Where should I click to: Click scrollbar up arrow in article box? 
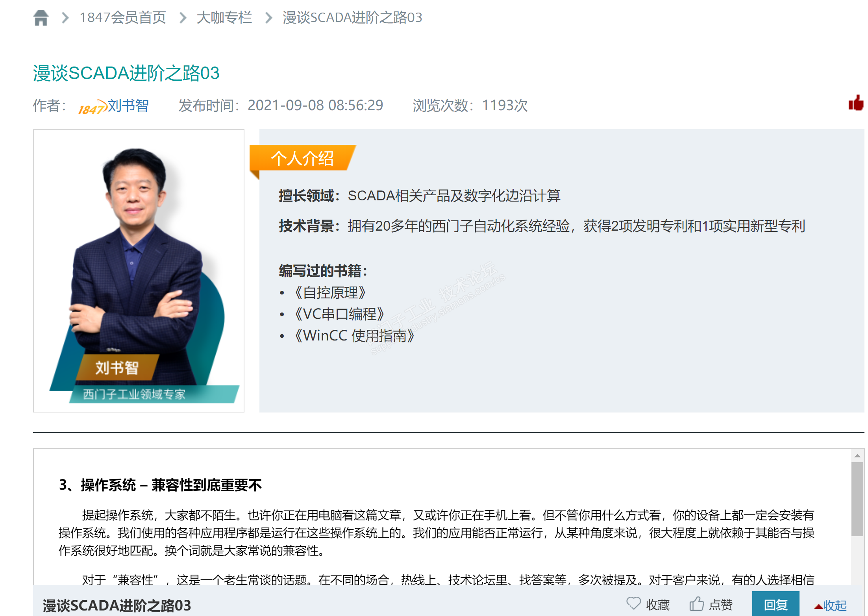[x=857, y=456]
